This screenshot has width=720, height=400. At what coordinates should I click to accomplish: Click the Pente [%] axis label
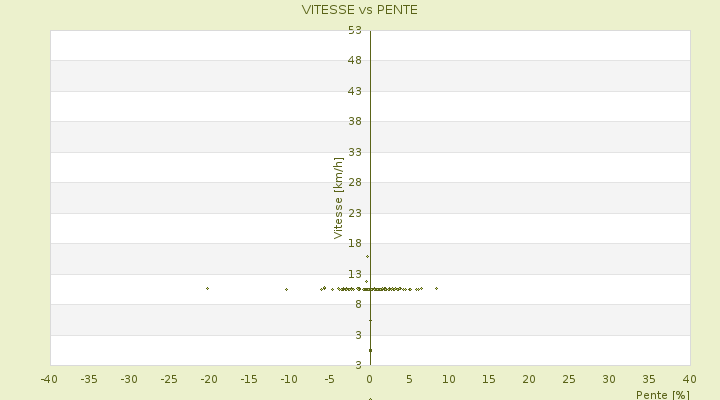point(662,394)
